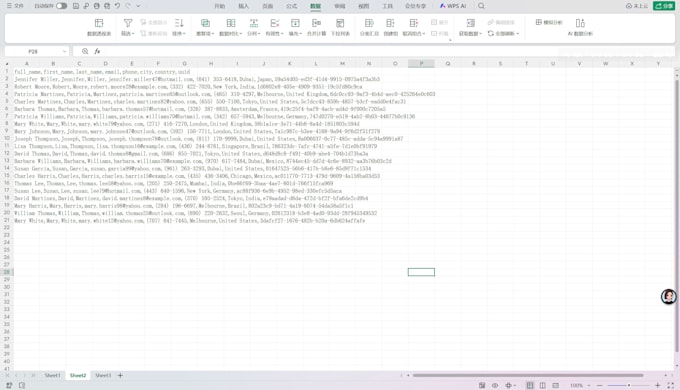Click the 数据对比 data compare icon
This screenshot has height=390, width=680.
(231, 23)
